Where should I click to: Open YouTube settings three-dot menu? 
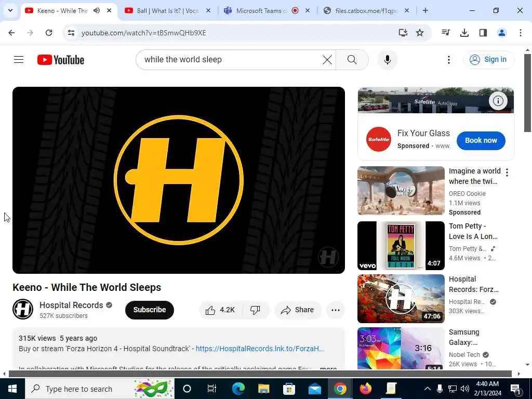tap(448, 60)
